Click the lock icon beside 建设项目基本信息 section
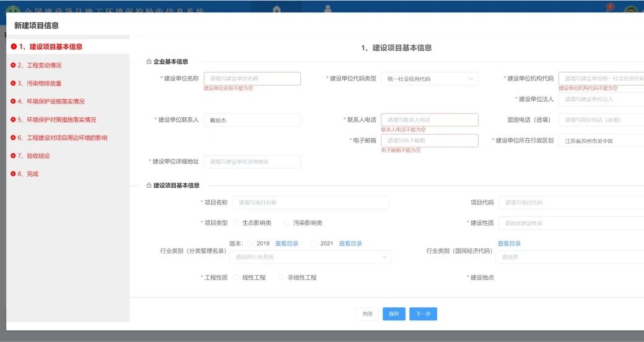The image size is (644, 342). click(149, 186)
